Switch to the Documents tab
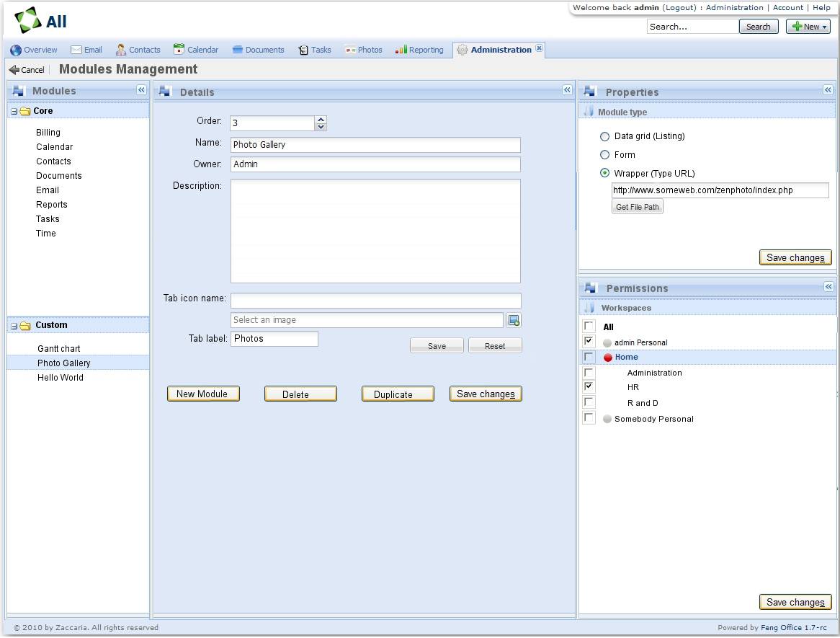Screen dimensions: 840x638 258,50
